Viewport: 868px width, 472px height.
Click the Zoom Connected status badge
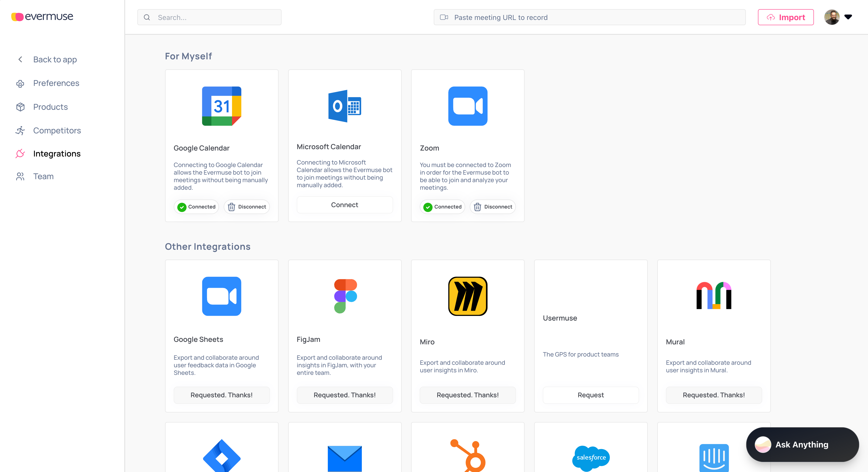(x=442, y=207)
